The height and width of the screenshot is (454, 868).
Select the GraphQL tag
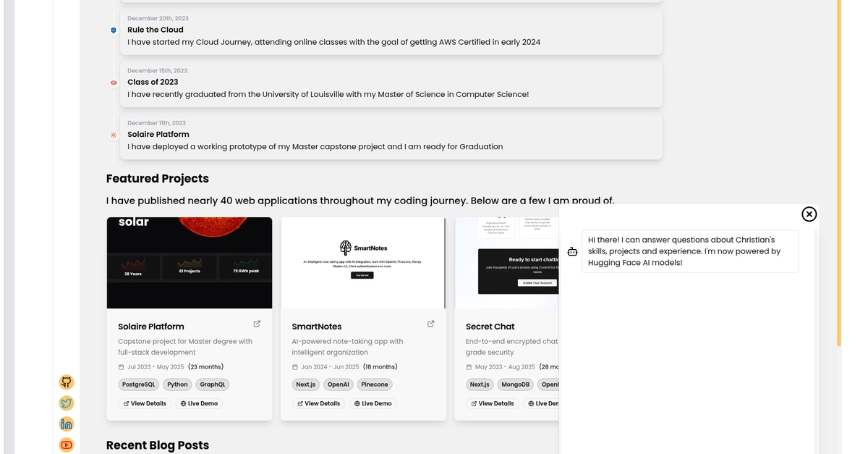pos(213,384)
